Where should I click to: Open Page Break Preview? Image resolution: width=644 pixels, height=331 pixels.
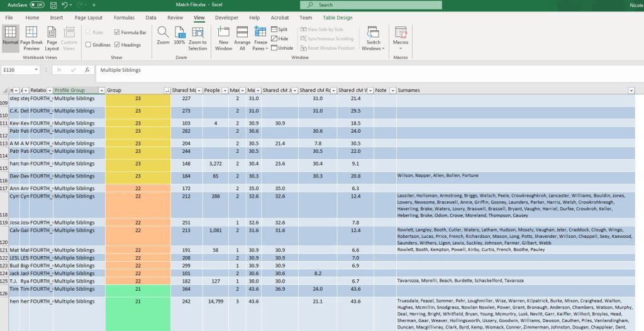click(31, 38)
